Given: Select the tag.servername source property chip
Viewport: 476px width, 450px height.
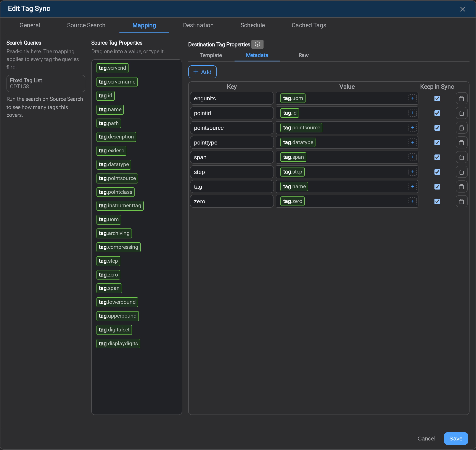Looking at the screenshot, I should [117, 82].
